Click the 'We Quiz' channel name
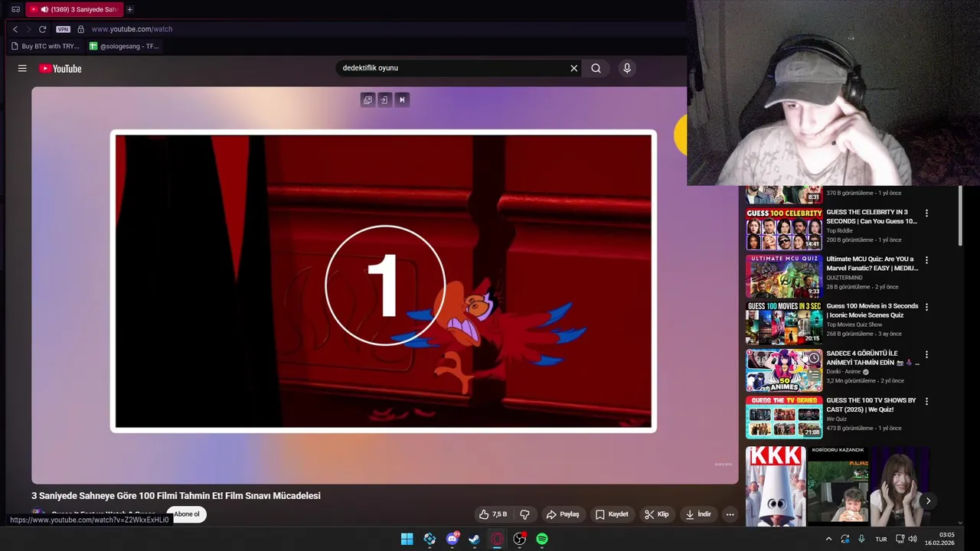Image resolution: width=980 pixels, height=551 pixels. click(836, 419)
